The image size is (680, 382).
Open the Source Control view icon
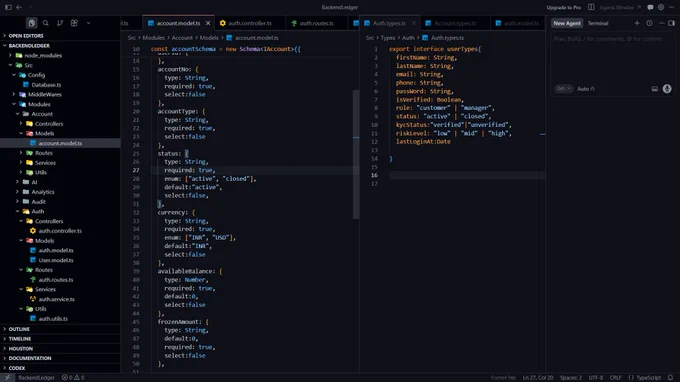60,23
